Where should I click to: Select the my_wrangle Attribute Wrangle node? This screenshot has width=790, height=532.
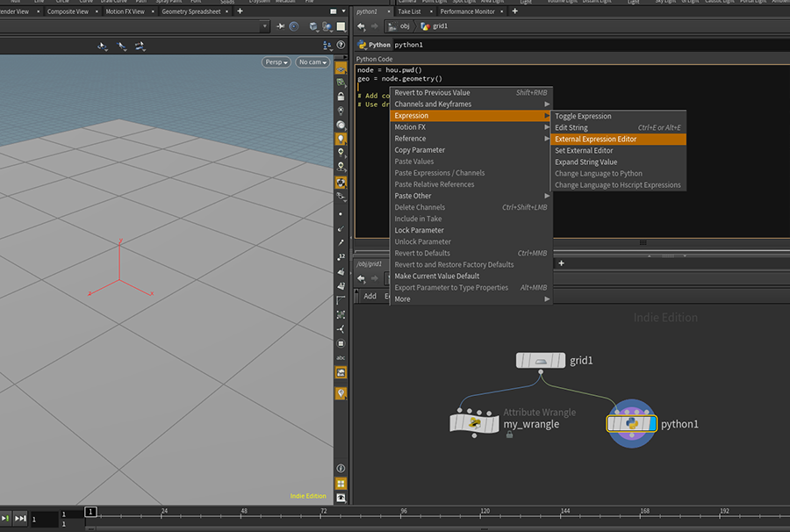point(474,424)
